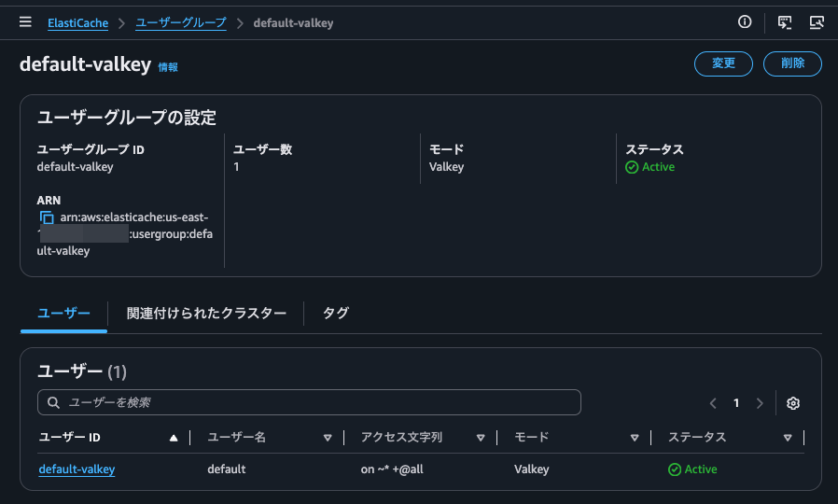Sort by モード column arrow
The height and width of the screenshot is (504, 838).
coord(635,438)
